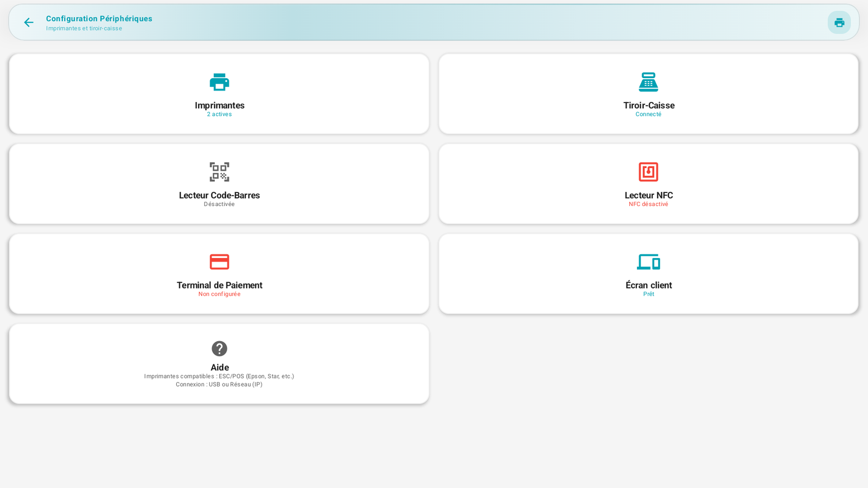Click the Configuration Périphériques header title
This screenshot has width=868, height=488.
[x=99, y=18]
